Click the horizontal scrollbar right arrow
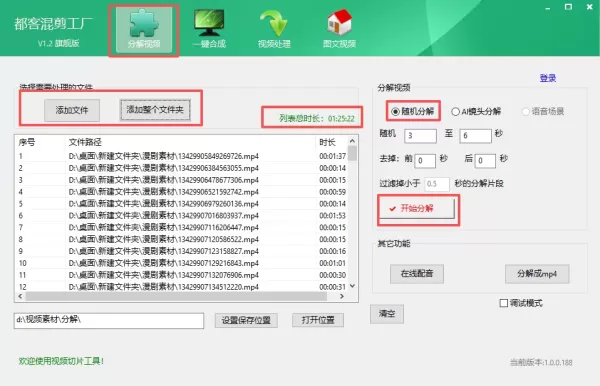The image size is (600, 386). [x=342, y=296]
